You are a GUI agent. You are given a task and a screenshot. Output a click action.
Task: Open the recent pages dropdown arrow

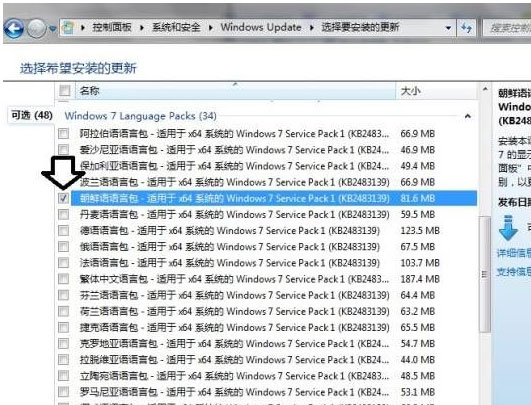pos(52,28)
